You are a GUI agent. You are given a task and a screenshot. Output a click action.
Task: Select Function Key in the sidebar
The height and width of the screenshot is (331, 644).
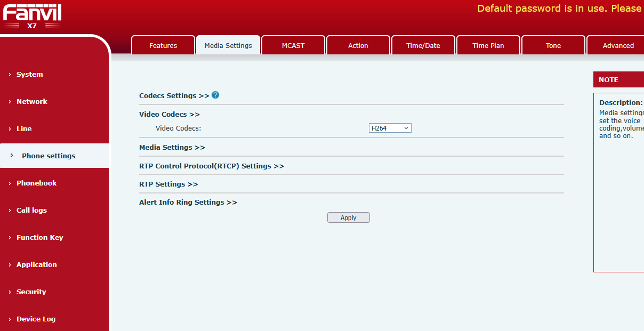click(39, 238)
